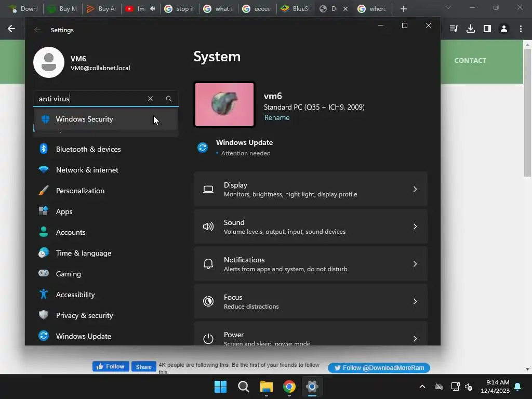The image size is (532, 399).
Task: Switch to 'where' browser tab
Action: pyautogui.click(x=373, y=9)
